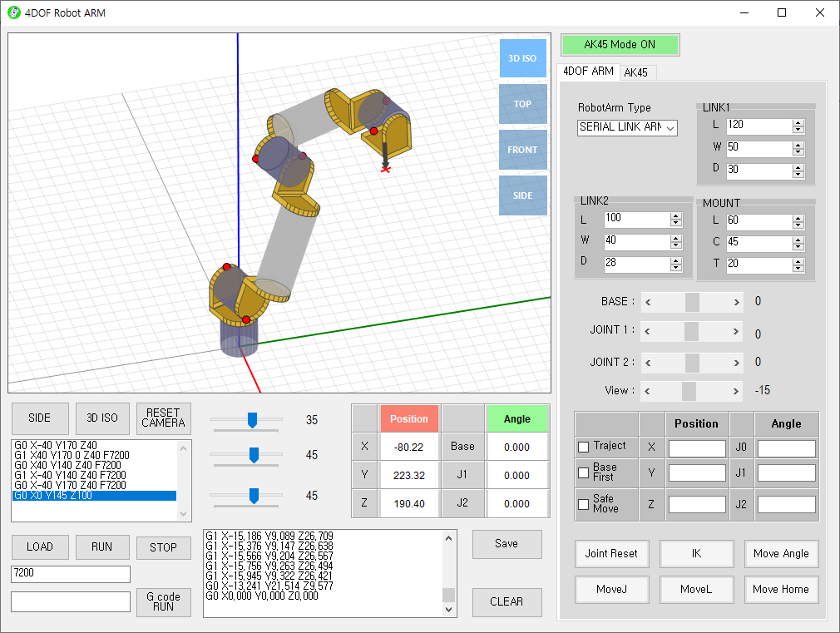Enable the Traject checkbox
The width and height of the screenshot is (840, 633).
[584, 447]
